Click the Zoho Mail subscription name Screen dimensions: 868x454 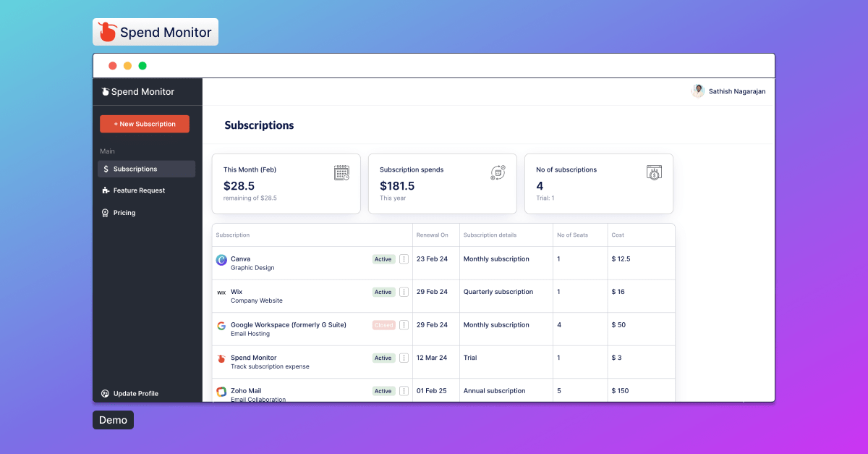(246, 391)
